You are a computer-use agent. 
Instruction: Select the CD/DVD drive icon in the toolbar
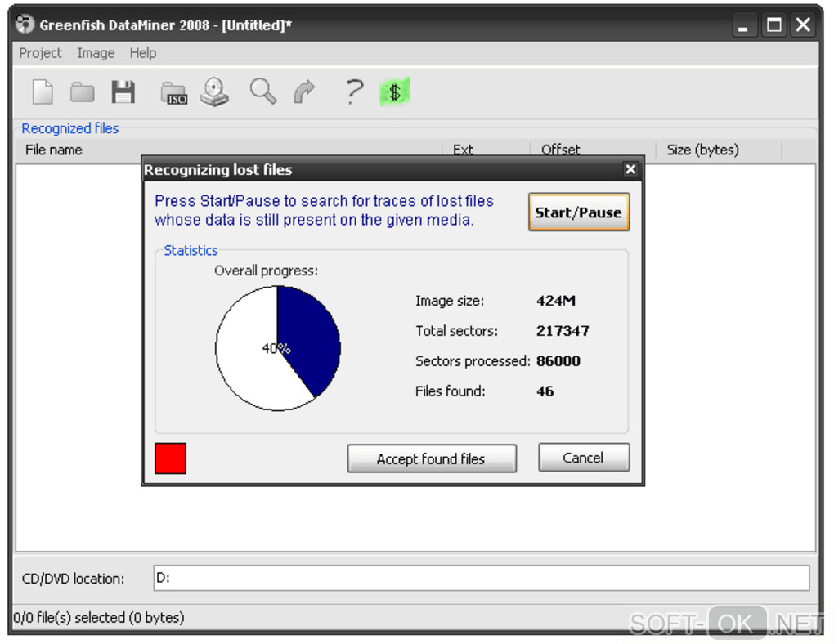point(214,92)
